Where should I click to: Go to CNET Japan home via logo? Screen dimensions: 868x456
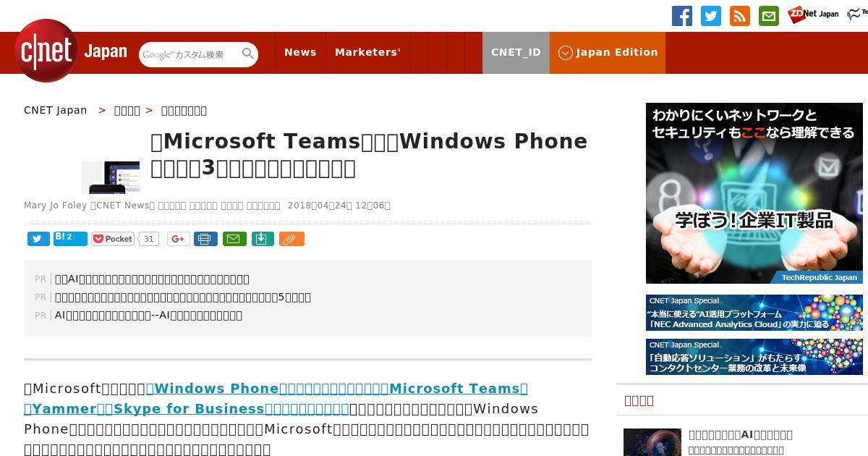[x=71, y=51]
